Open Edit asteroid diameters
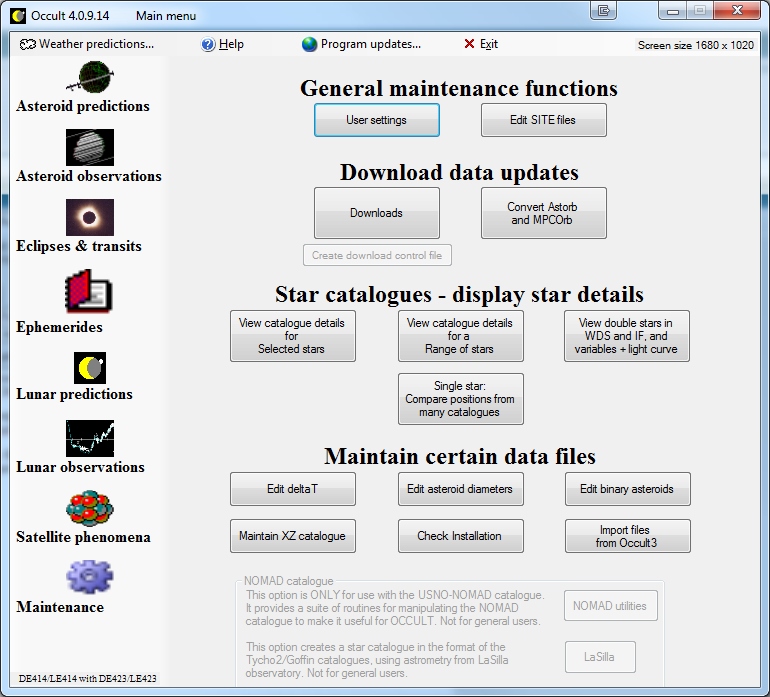This screenshot has height=697, width=770. (x=461, y=489)
